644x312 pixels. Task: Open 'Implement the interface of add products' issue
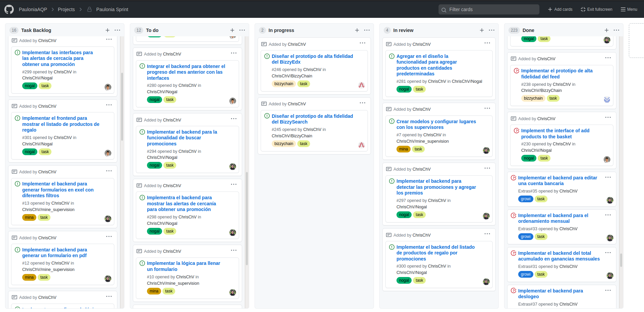point(555,134)
